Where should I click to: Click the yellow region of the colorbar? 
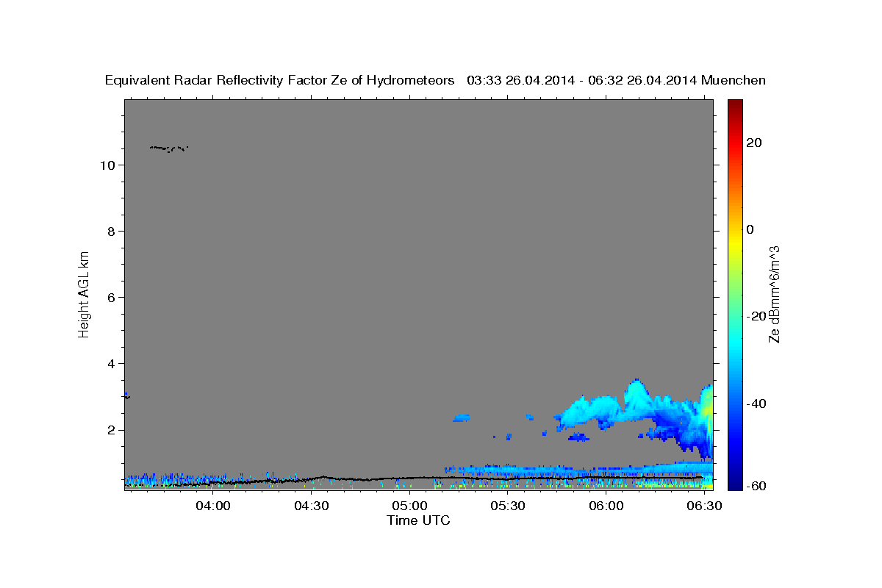[x=735, y=243]
